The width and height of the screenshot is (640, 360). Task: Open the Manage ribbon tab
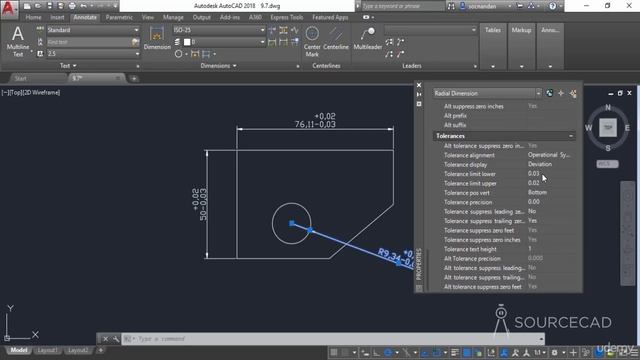click(173, 18)
